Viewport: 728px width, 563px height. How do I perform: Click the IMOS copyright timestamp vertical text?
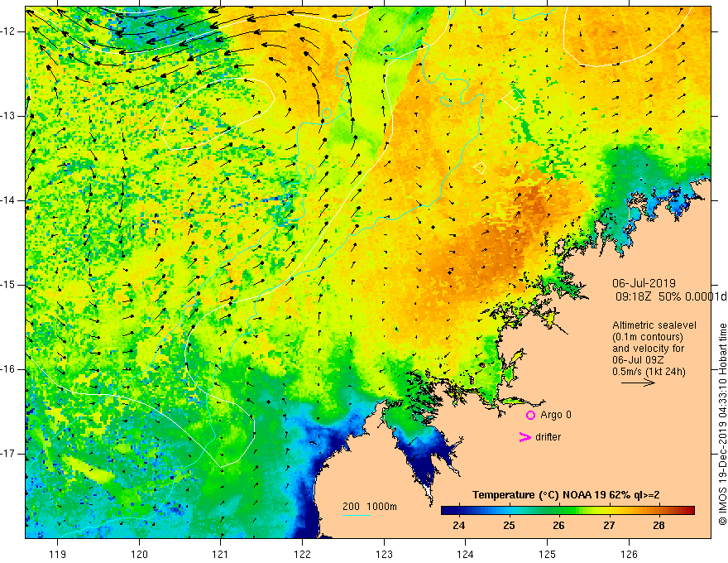point(722,425)
